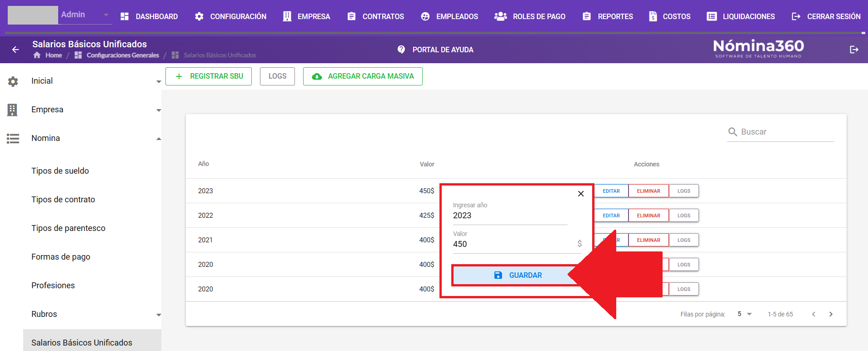Click the LOGS button in toolbar

point(277,76)
